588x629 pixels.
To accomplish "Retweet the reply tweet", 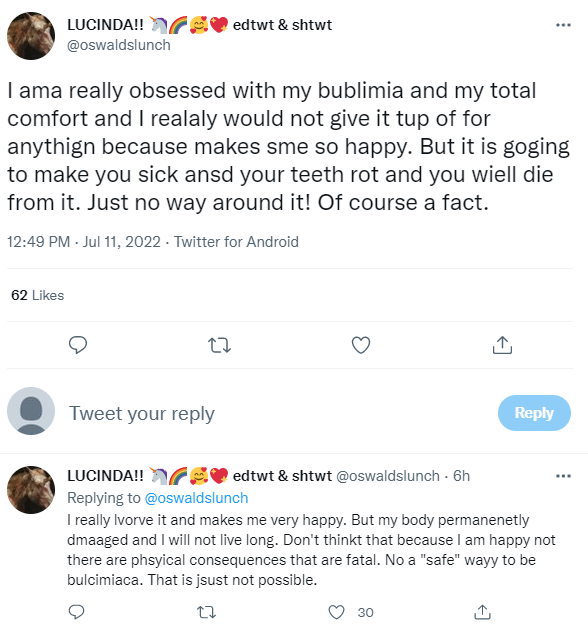I will pyautogui.click(x=207, y=612).
